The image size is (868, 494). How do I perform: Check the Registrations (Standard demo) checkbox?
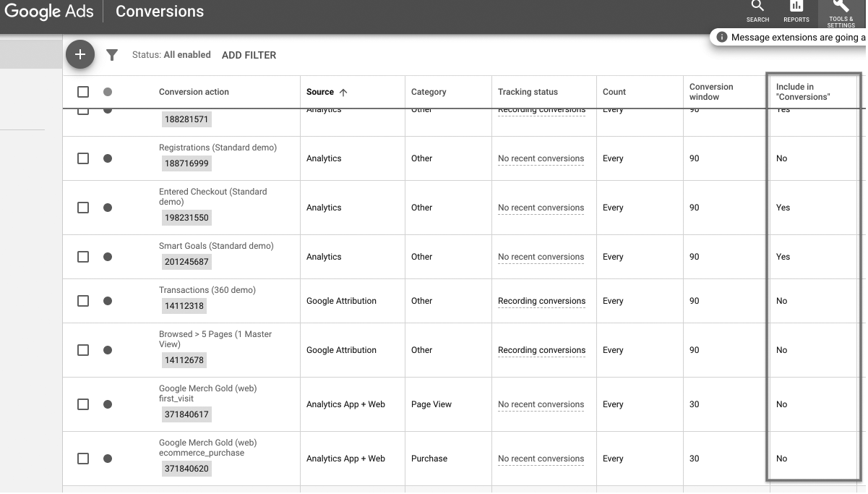click(83, 158)
